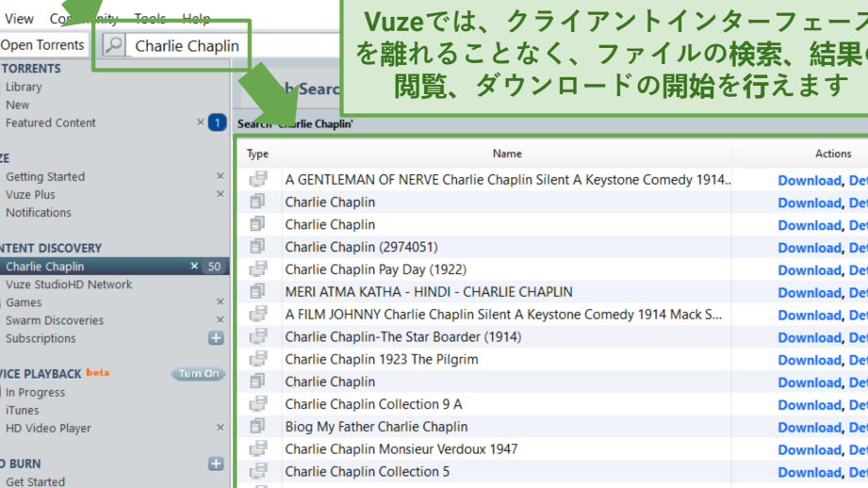This screenshot has width=868, height=488.
Task: Close the Featured Content sidebar item
Action: point(200,122)
